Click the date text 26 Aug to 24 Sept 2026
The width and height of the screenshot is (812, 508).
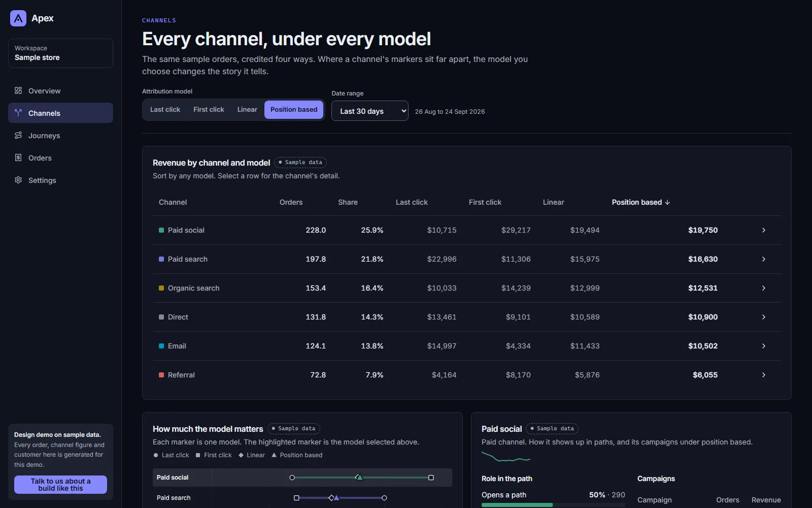click(450, 111)
